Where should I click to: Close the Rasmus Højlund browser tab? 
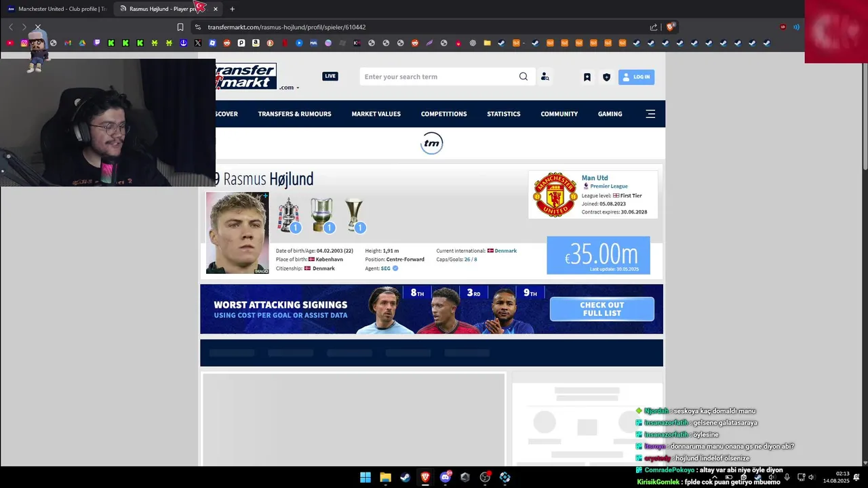[x=216, y=9]
